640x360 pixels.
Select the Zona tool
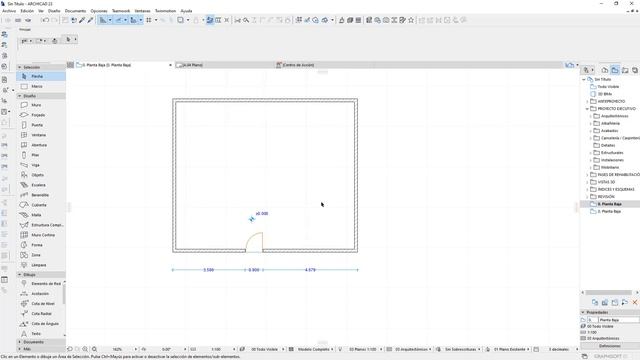tap(41, 255)
